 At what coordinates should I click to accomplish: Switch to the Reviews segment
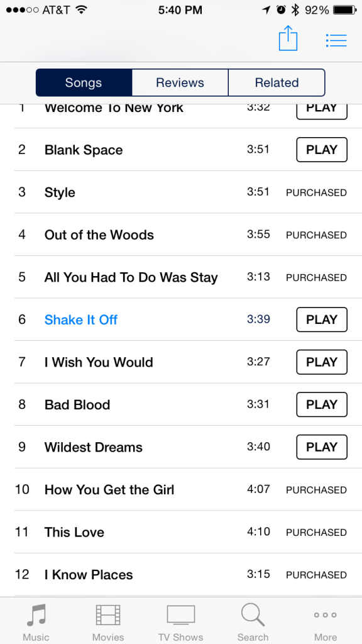[x=180, y=82]
